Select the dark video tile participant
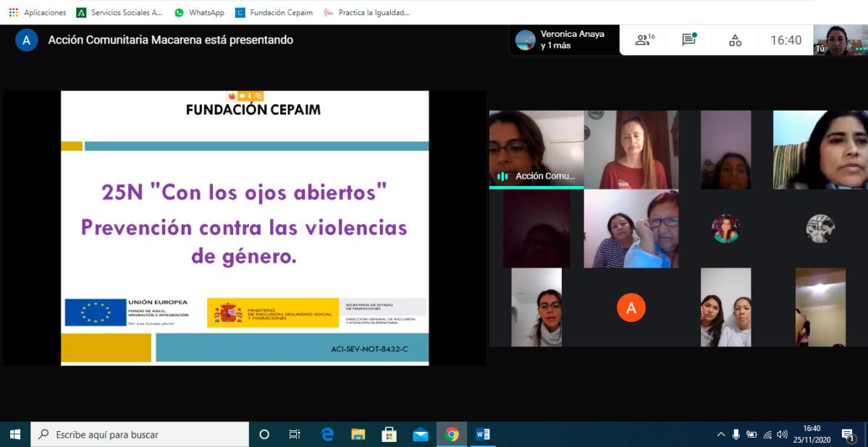868x447 pixels. [536, 229]
